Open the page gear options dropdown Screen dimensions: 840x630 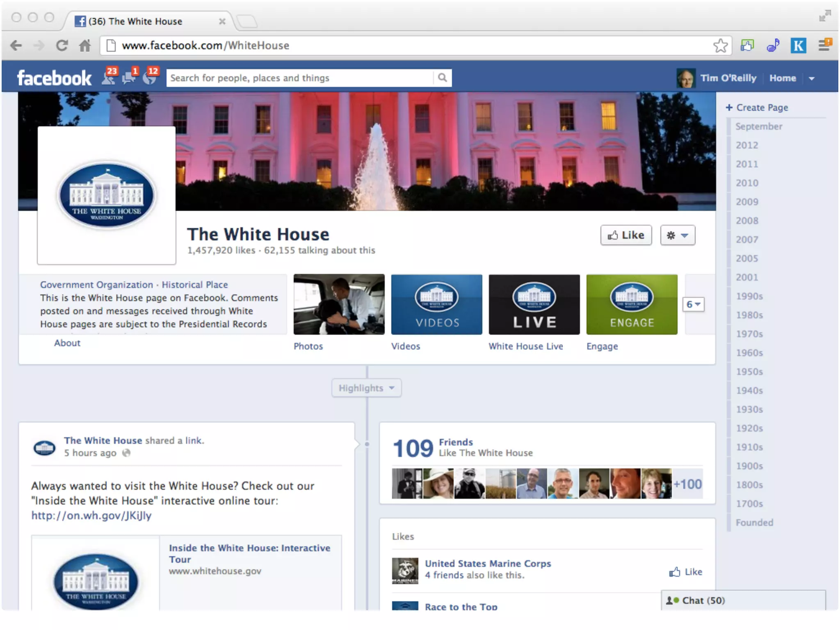click(678, 235)
